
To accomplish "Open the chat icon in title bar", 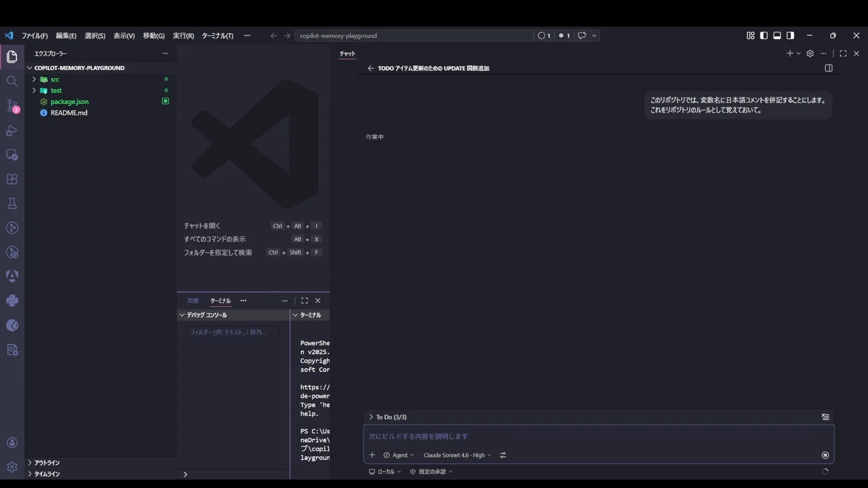I will [x=582, y=35].
